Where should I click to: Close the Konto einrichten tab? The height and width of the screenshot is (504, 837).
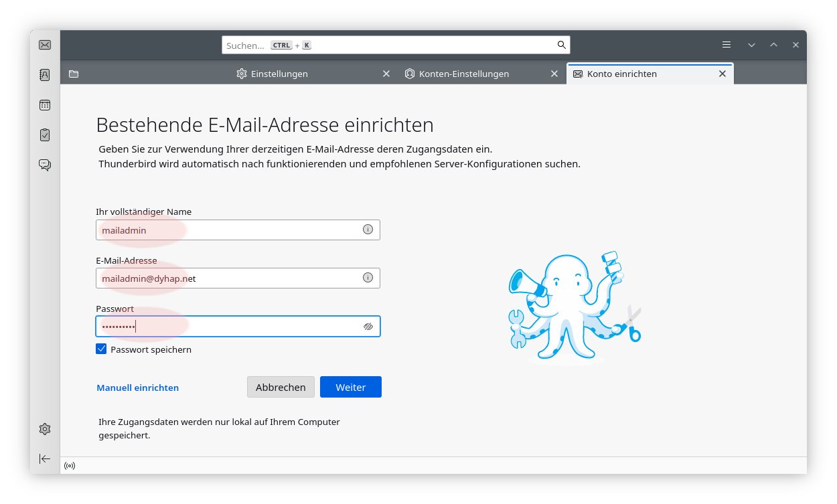click(x=722, y=74)
